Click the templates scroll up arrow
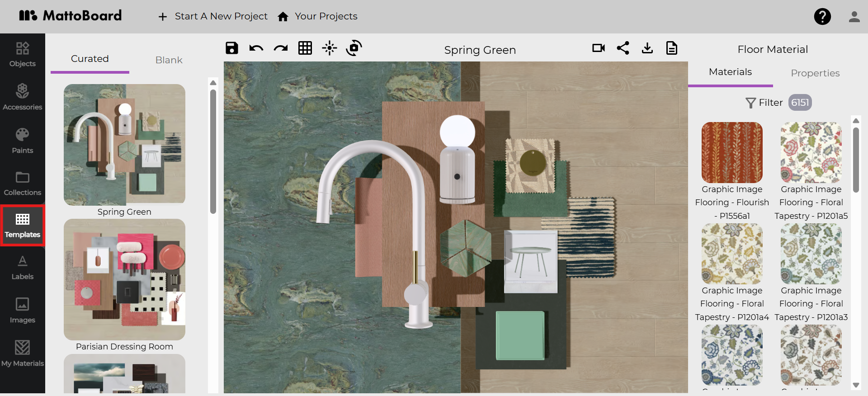The image size is (868, 396). (x=213, y=83)
